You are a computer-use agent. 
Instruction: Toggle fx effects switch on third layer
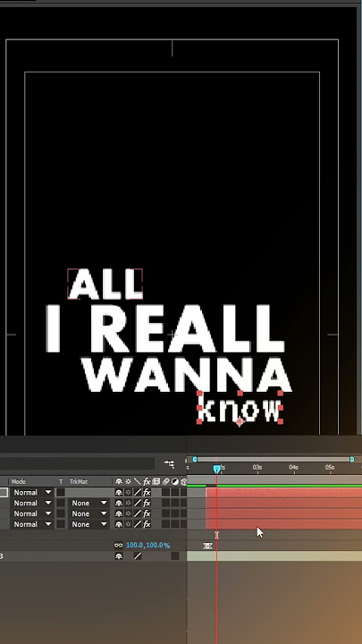(147, 513)
